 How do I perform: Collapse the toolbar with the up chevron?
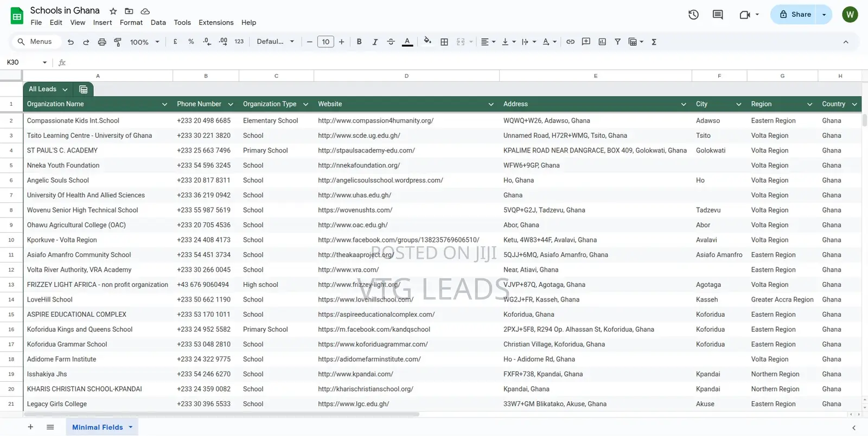[x=845, y=42]
